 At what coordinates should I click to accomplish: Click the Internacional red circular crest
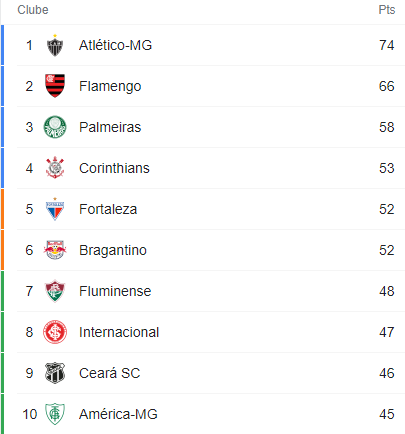coord(55,332)
